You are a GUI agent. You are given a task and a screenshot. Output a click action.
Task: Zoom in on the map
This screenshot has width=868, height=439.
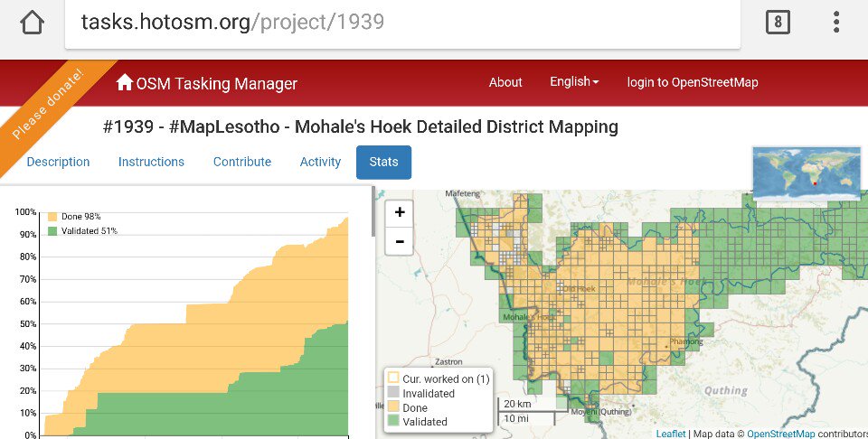[x=399, y=213]
